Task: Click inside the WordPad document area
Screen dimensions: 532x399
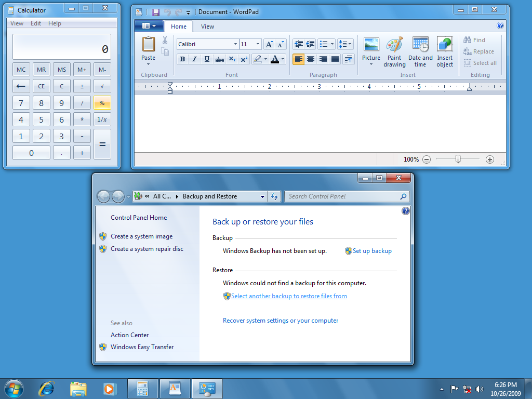Action: (320, 124)
